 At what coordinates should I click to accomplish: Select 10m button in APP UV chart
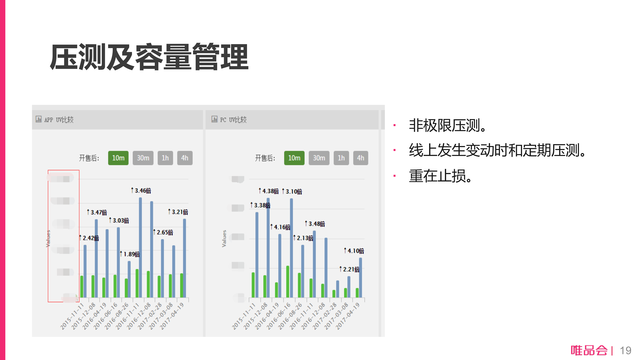[118, 158]
